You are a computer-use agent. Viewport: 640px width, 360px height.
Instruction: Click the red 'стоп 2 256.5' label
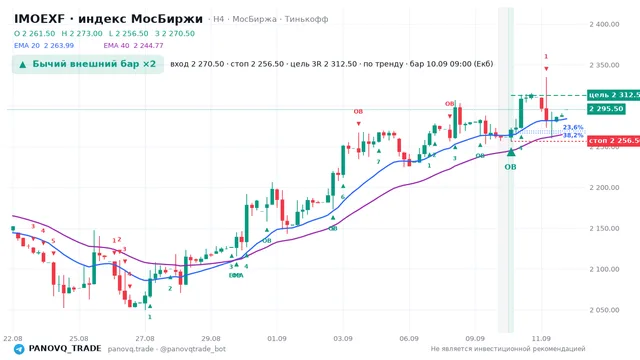613,140
